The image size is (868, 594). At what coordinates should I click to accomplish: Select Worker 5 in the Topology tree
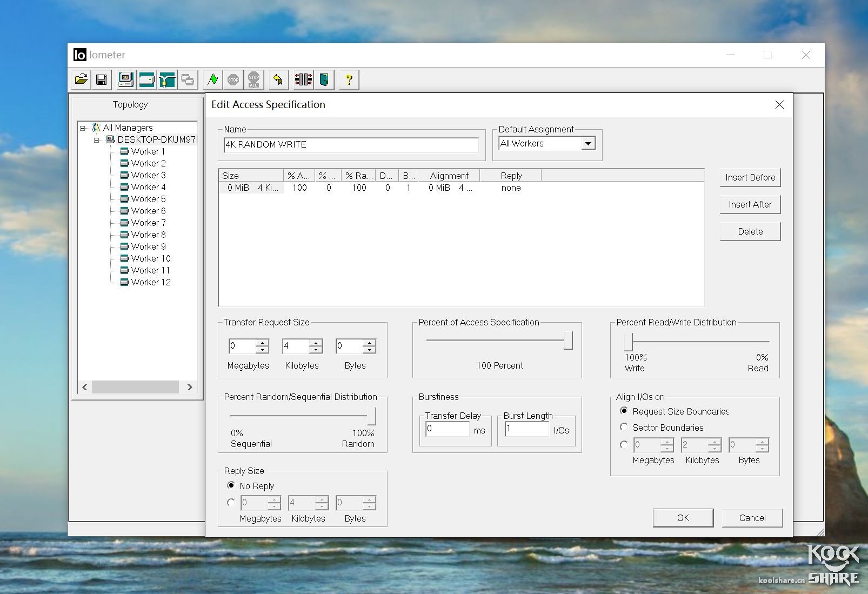(148, 199)
